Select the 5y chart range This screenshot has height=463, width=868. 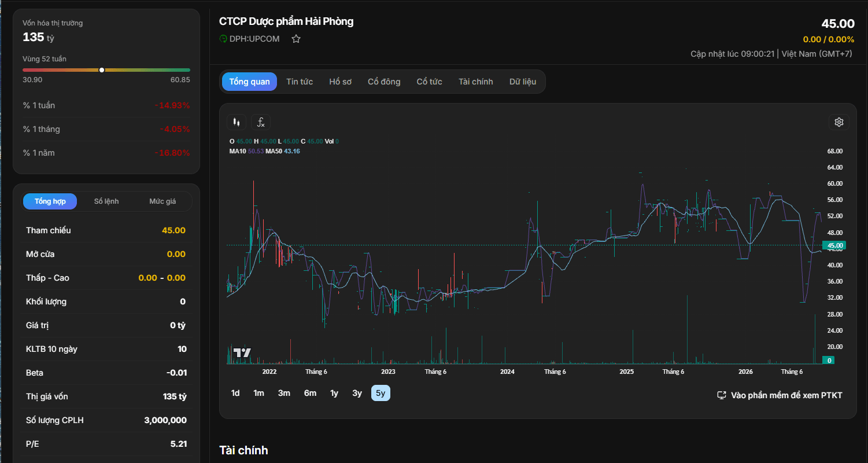tap(381, 393)
